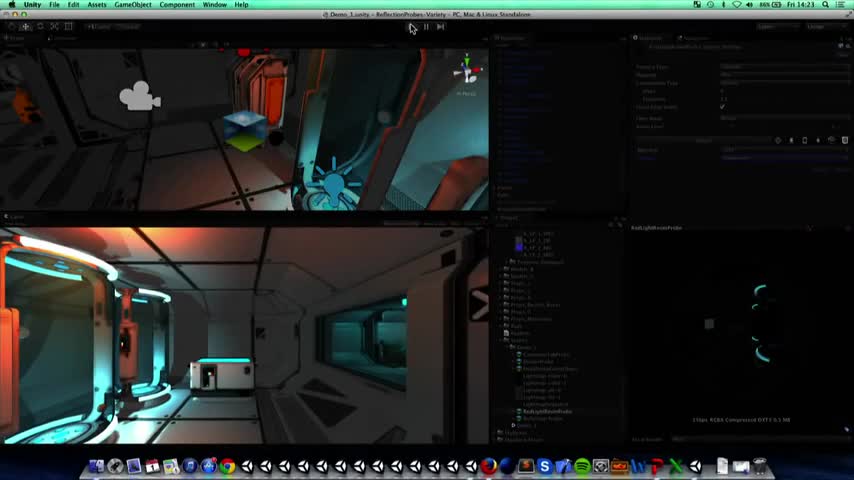Expand the collapsed folder under RedLightRoomProbe
The height and width of the screenshot is (480, 854).
pos(513,425)
